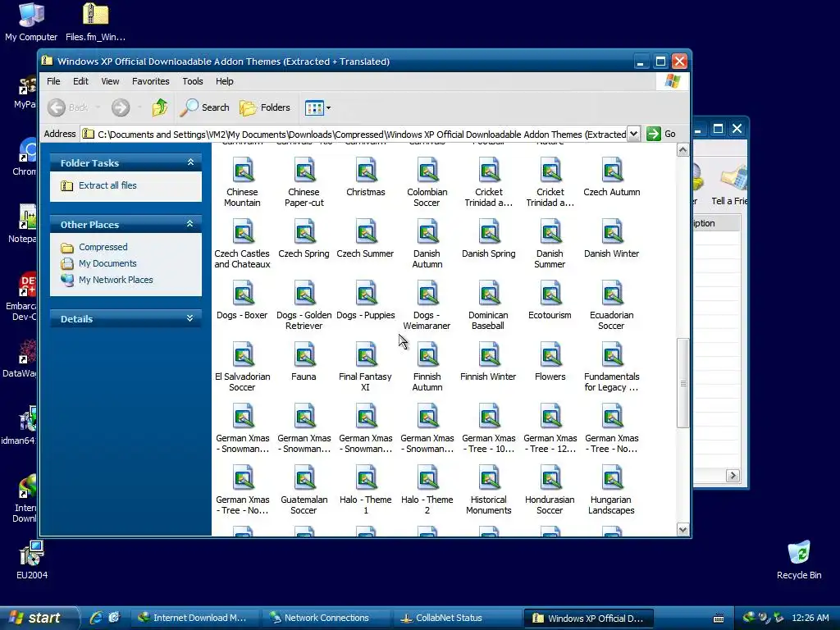840x630 pixels.
Task: Select the Czech Spring theme icon
Action: point(304,238)
